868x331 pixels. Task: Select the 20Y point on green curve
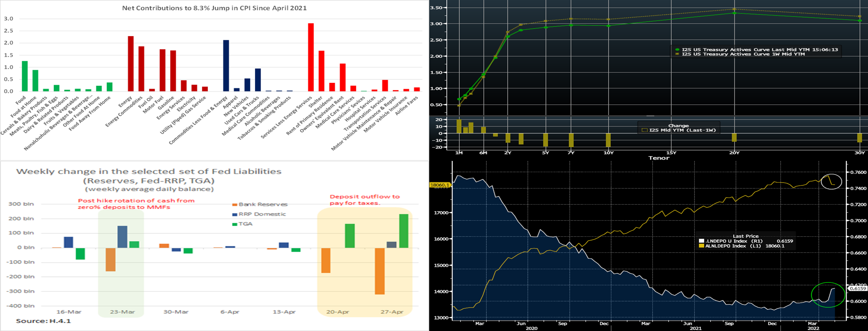click(734, 13)
